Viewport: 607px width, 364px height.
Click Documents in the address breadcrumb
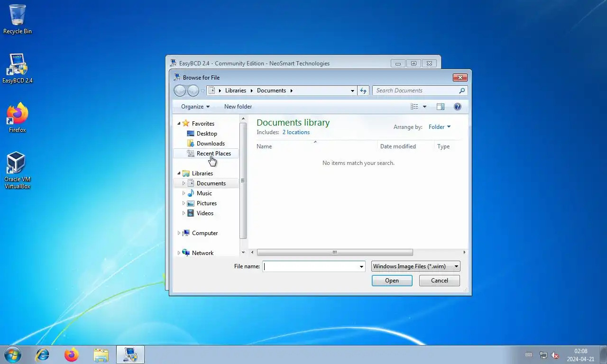pyautogui.click(x=271, y=91)
